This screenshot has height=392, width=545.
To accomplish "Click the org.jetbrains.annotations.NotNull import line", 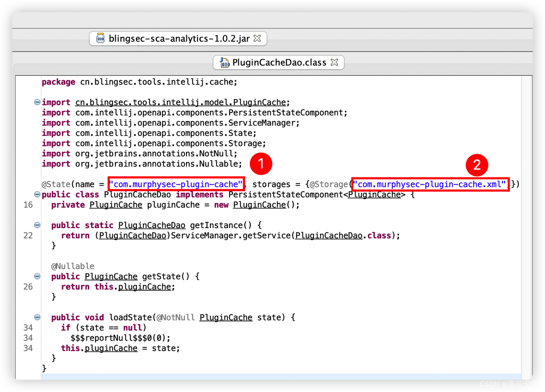I will pos(140,154).
